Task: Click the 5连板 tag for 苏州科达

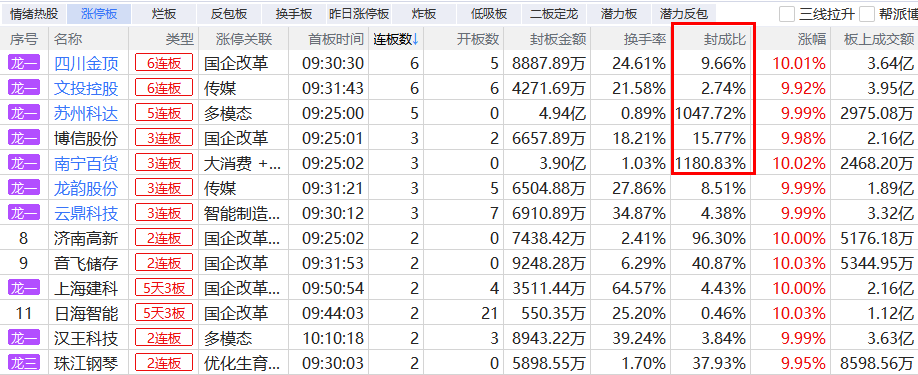Action: (x=164, y=113)
